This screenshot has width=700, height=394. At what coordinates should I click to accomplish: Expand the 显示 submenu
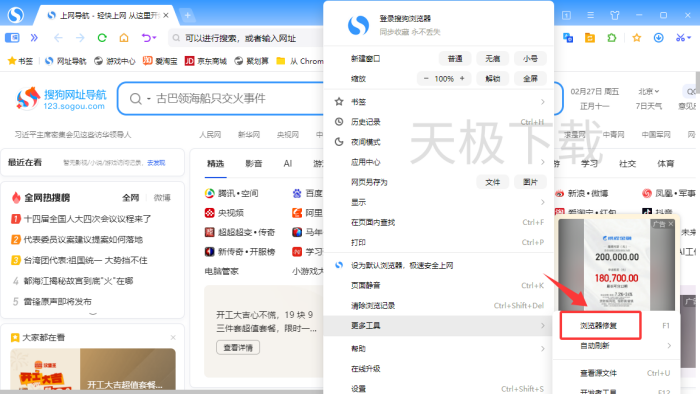(439, 202)
